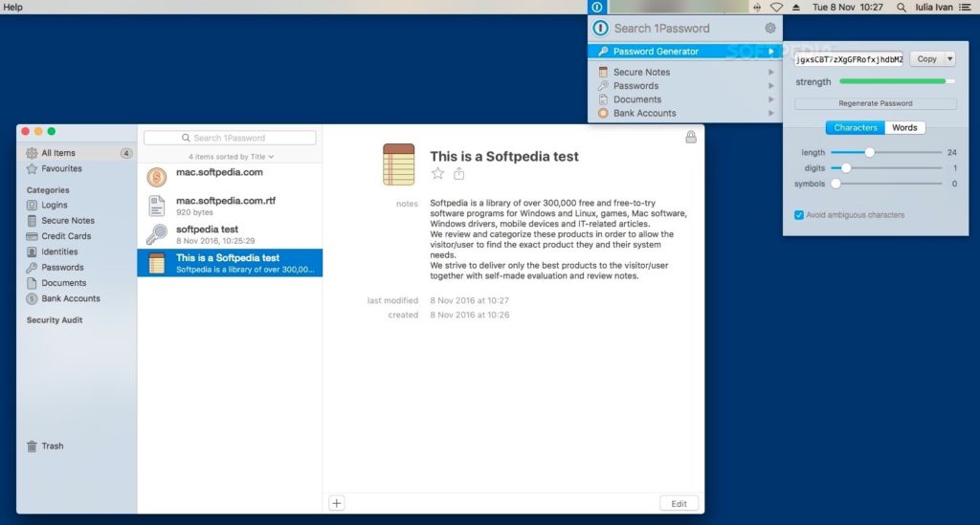This screenshot has width=980, height=525.
Task: Select Secure Notes in the mini menu
Action: [x=685, y=72]
